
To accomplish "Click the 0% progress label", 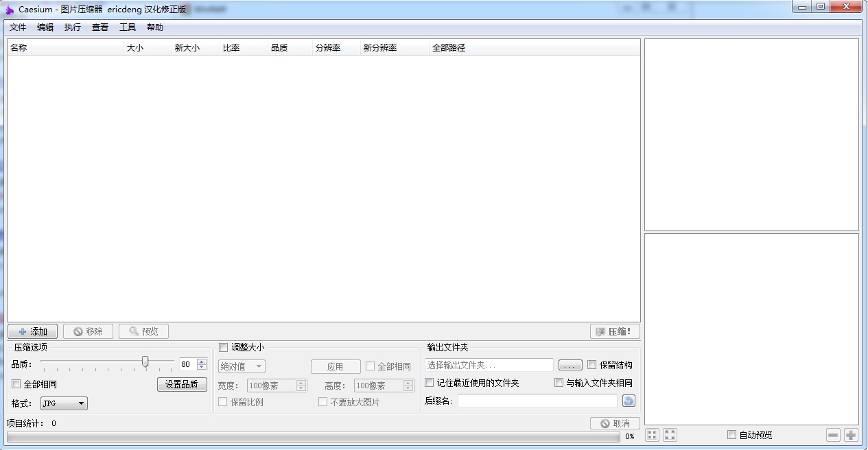I will point(630,437).
